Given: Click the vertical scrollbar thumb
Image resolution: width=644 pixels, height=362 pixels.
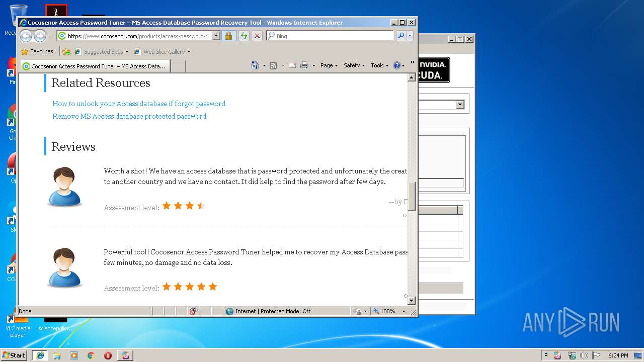Looking at the screenshot, I should click(x=411, y=196).
